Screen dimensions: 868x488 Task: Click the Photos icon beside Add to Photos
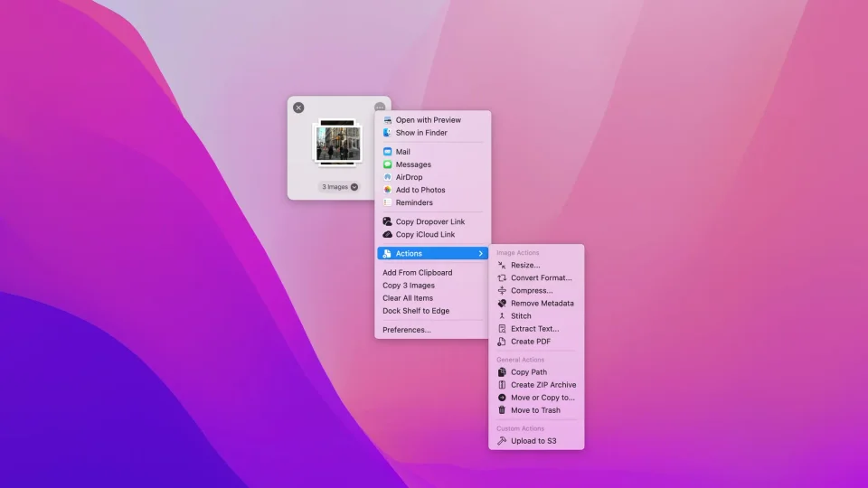(x=388, y=190)
